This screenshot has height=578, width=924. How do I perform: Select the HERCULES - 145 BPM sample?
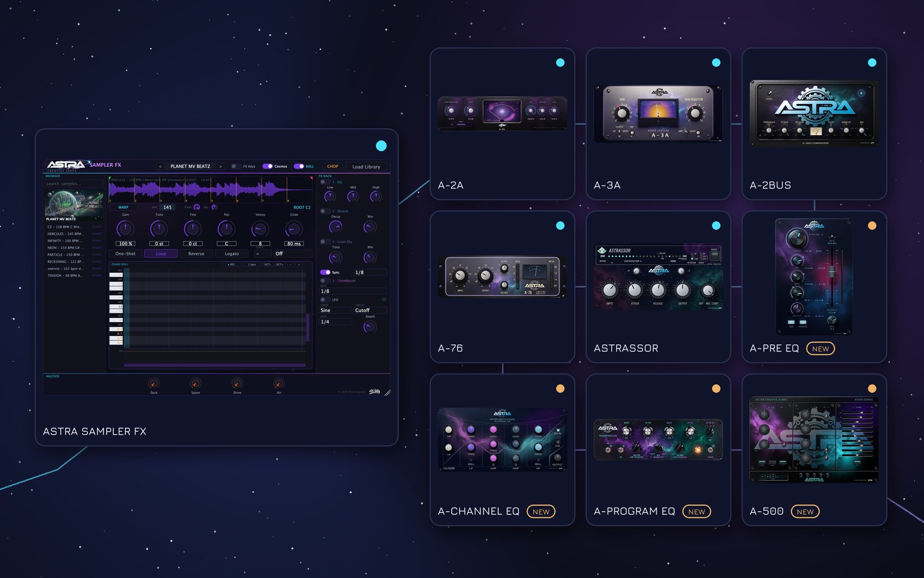point(74,234)
